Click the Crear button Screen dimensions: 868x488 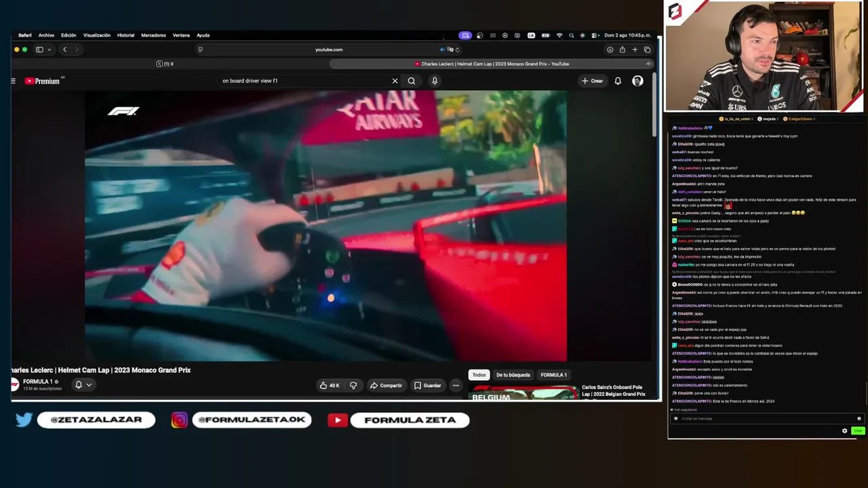click(x=592, y=81)
